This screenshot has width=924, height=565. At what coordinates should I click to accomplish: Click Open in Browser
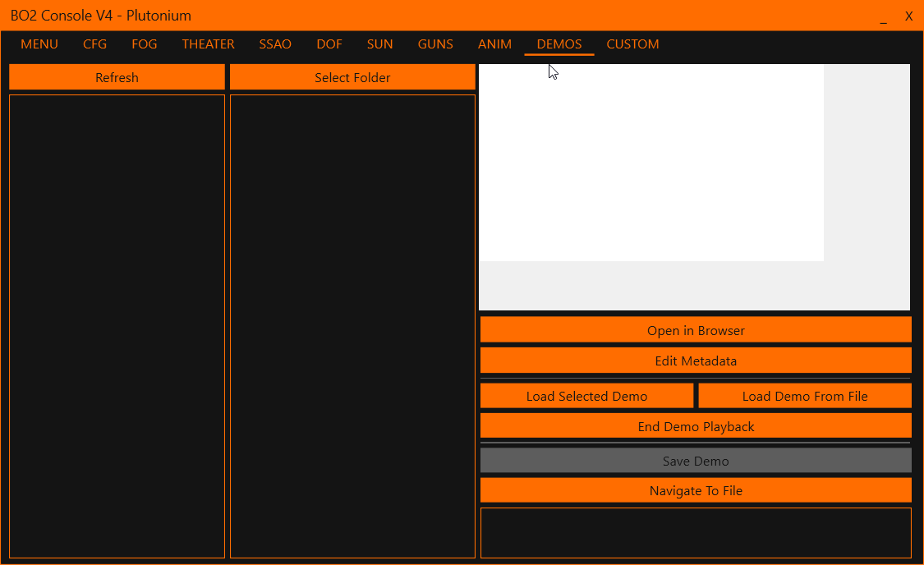coord(696,330)
